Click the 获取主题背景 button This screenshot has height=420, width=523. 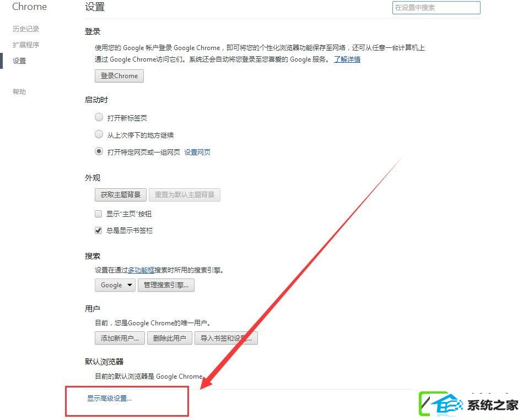[x=120, y=194]
